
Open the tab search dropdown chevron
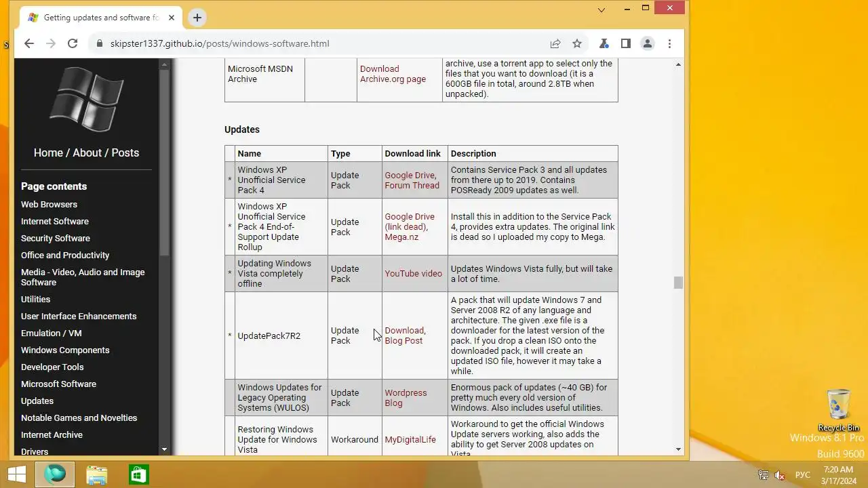[601, 9]
